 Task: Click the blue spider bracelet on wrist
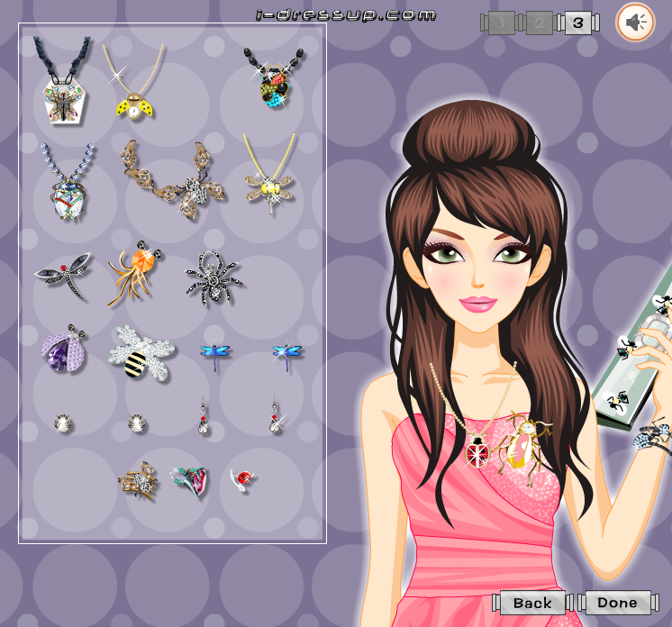[x=652, y=436]
